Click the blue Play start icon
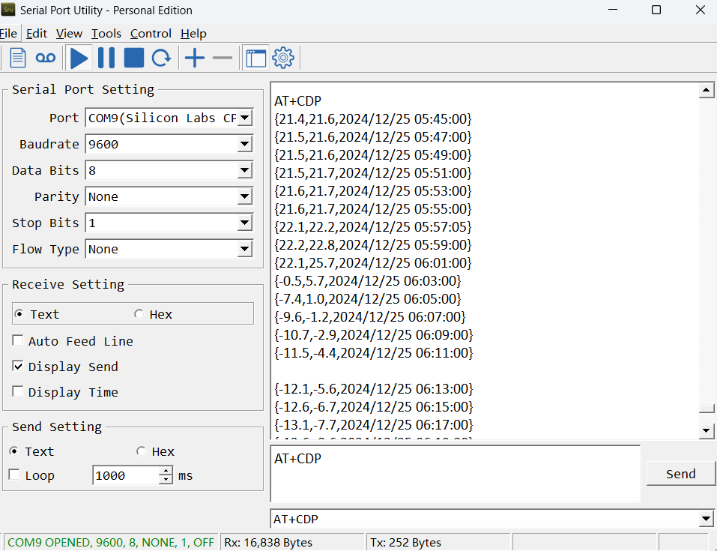717x551 pixels. click(79, 58)
